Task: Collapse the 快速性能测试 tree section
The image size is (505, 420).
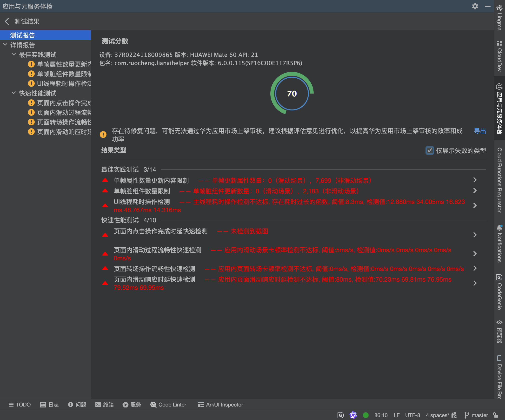Action: [13, 93]
